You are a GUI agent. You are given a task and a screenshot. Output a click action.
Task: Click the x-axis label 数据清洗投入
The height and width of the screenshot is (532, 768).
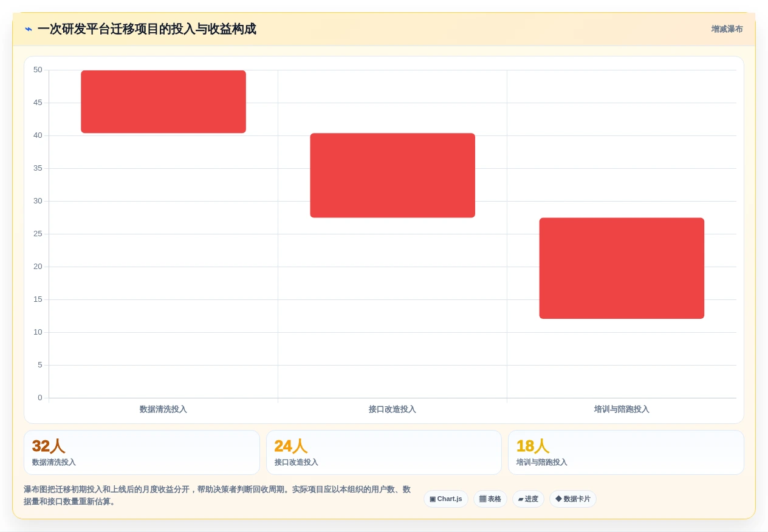tap(163, 409)
